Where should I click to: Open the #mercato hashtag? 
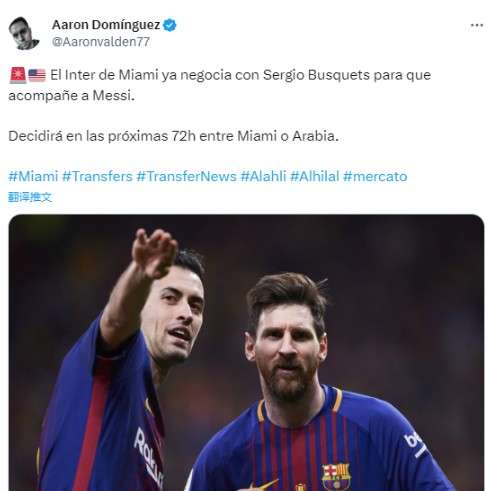point(375,176)
